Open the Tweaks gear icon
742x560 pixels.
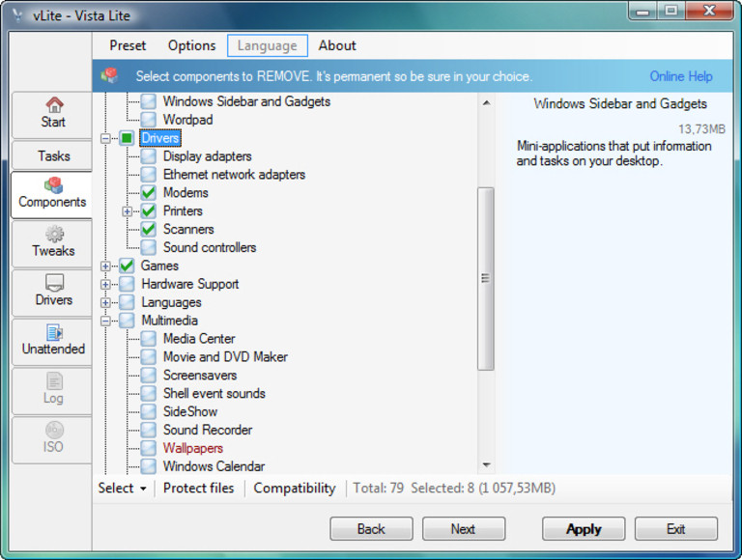pyautogui.click(x=54, y=234)
